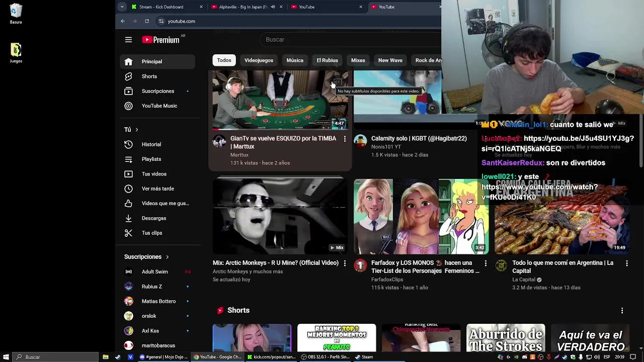The width and height of the screenshot is (644, 362).
Task: Open the Juegos desktop icon
Action: pos(16,53)
